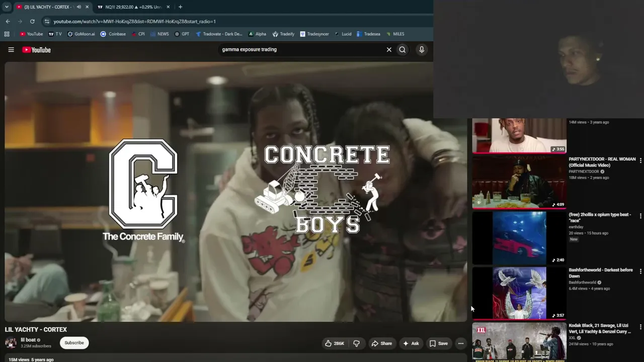Viewport: 644px width, 362px height.
Task: Reload the current page
Action: click(x=32, y=21)
